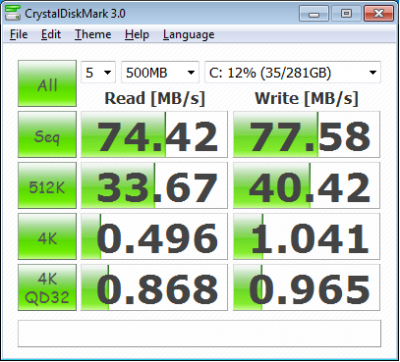Open the File menu
This screenshot has height=362, width=400.
[x=19, y=34]
